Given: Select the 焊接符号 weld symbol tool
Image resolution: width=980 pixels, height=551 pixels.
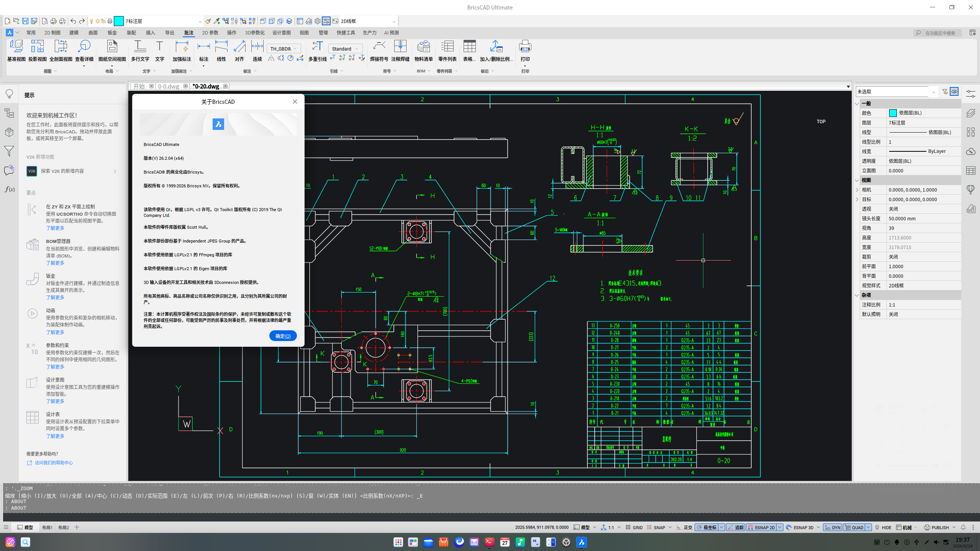Looking at the screenshot, I should (x=379, y=51).
